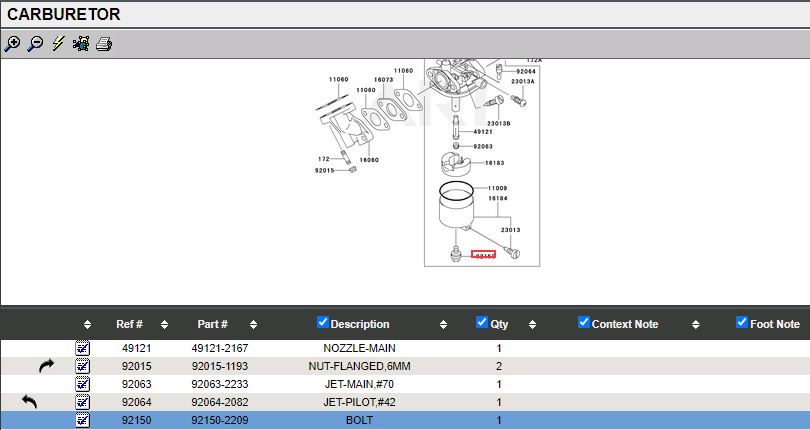Image resolution: width=810 pixels, height=430 pixels.
Task: Click sort arrows right of Description header
Action: (x=444, y=325)
